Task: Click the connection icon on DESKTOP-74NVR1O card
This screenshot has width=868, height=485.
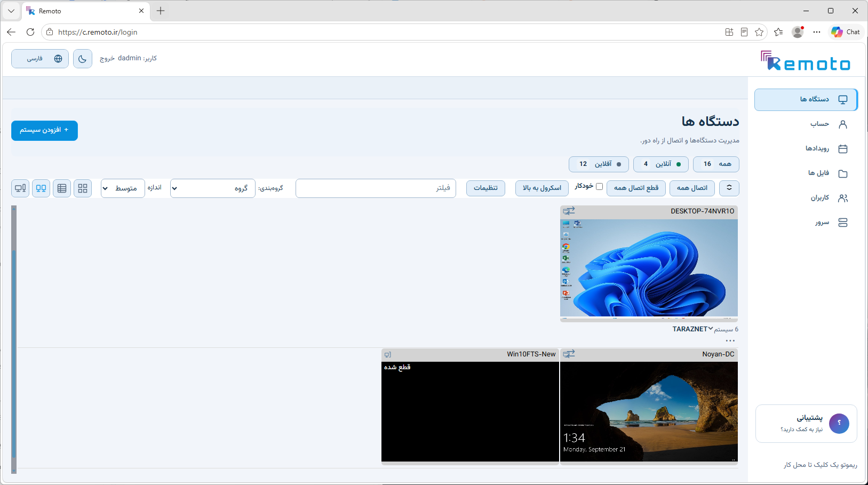Action: click(569, 211)
